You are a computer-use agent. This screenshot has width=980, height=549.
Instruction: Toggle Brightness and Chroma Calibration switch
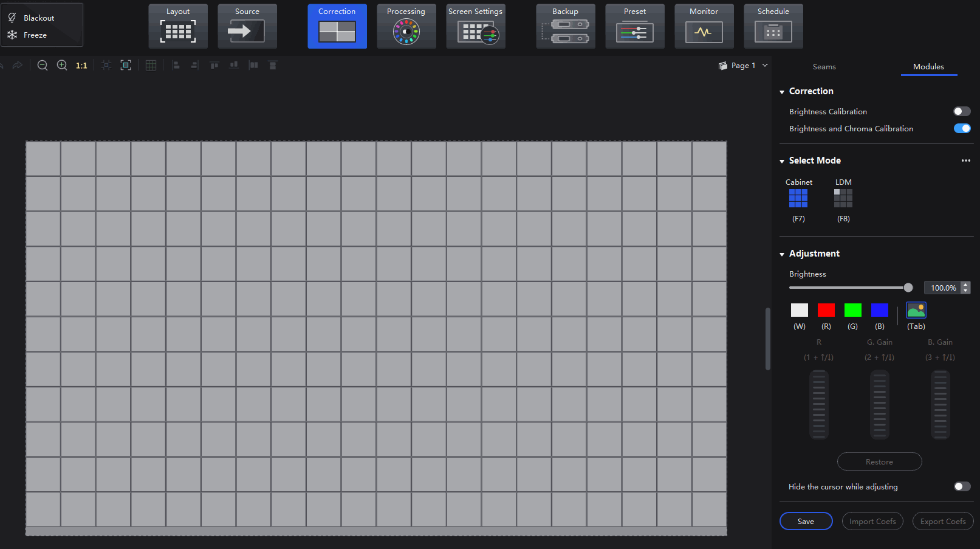(962, 128)
